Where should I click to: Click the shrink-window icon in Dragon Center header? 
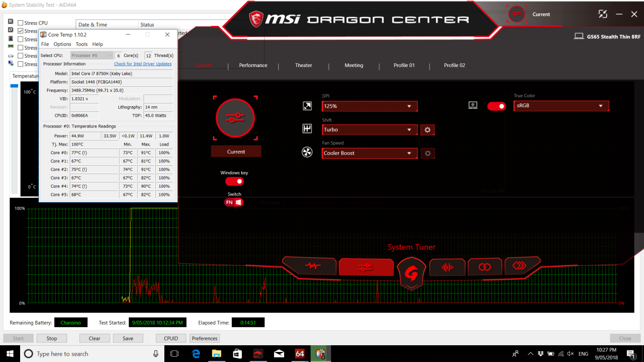click(x=603, y=14)
